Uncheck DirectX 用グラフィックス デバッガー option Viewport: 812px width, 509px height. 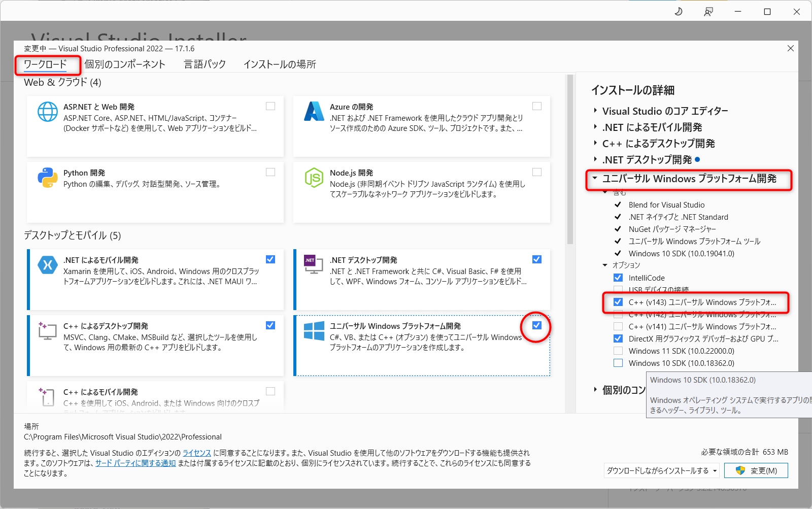point(618,338)
